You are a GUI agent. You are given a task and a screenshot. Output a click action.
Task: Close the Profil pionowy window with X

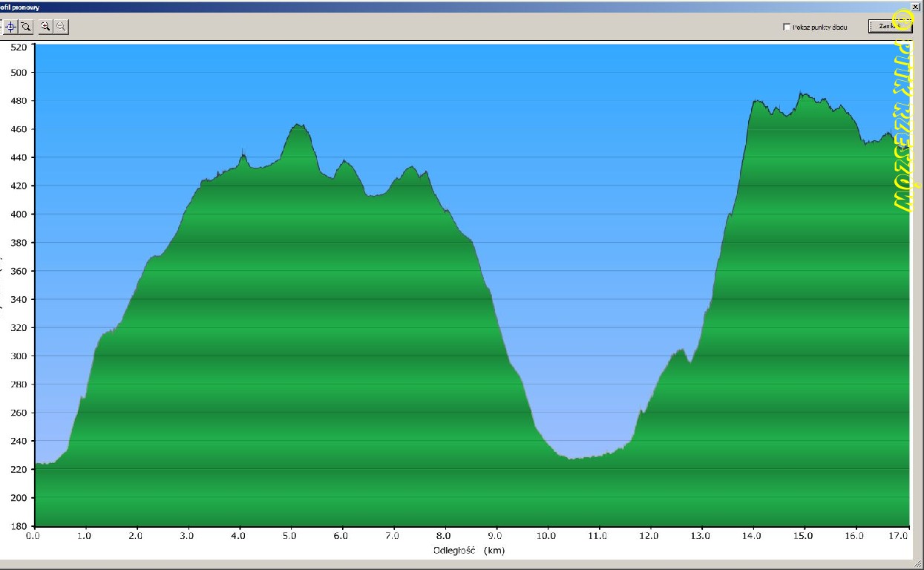coord(915,6)
